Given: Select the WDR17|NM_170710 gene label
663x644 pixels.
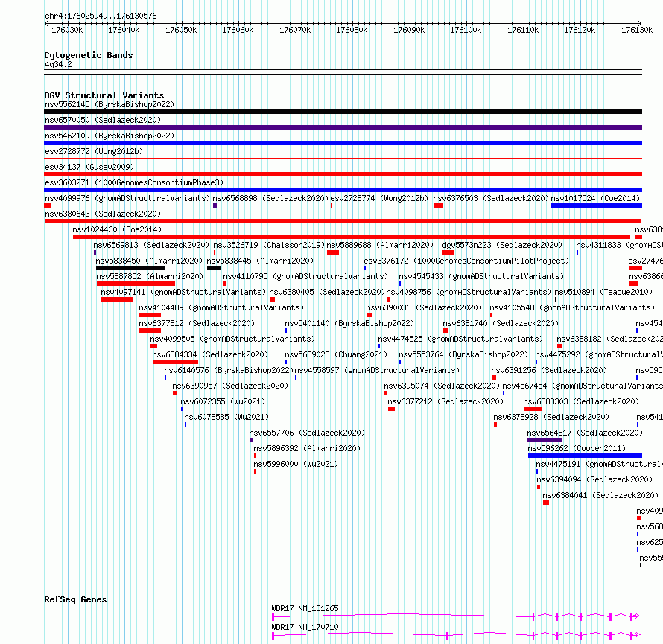Looking at the screenshot, I should (x=305, y=627).
